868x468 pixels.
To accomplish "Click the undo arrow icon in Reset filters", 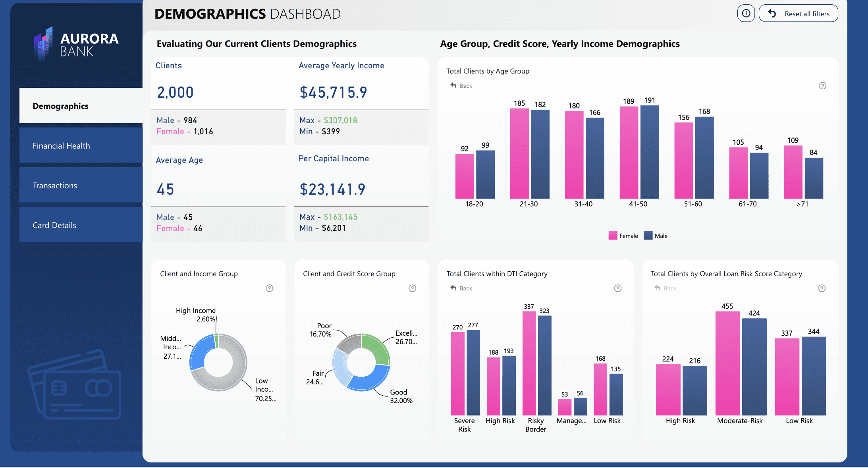I will pos(772,14).
